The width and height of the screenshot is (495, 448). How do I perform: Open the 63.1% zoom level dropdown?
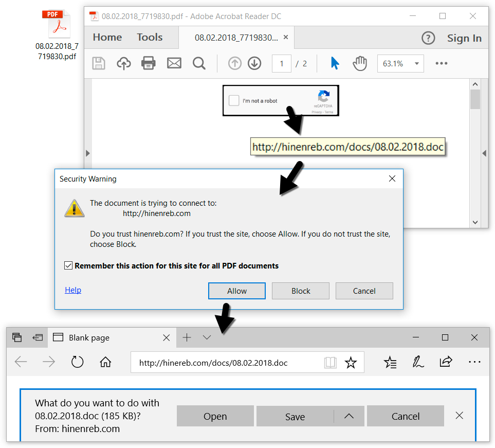click(x=400, y=63)
